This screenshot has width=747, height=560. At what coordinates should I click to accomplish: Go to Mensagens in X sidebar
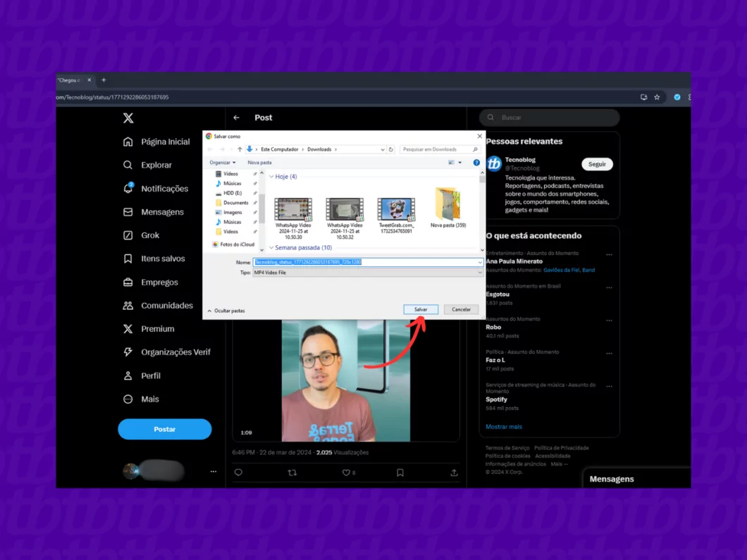[x=153, y=212]
